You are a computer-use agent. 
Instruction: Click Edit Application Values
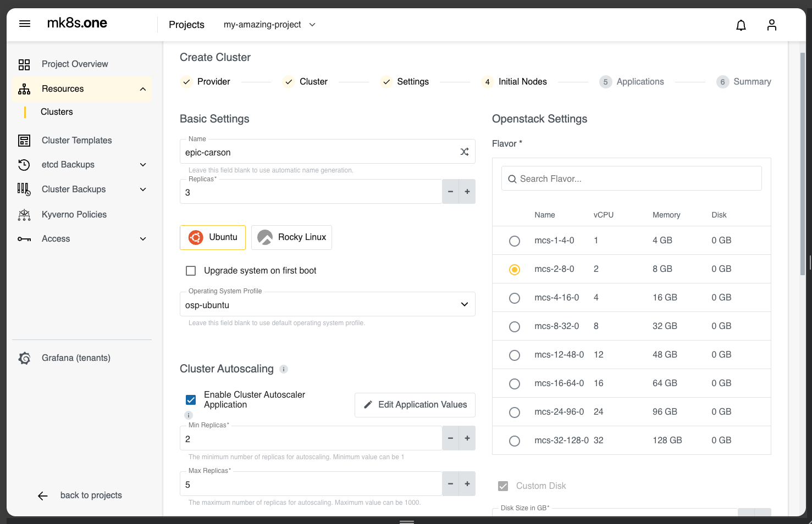point(415,404)
